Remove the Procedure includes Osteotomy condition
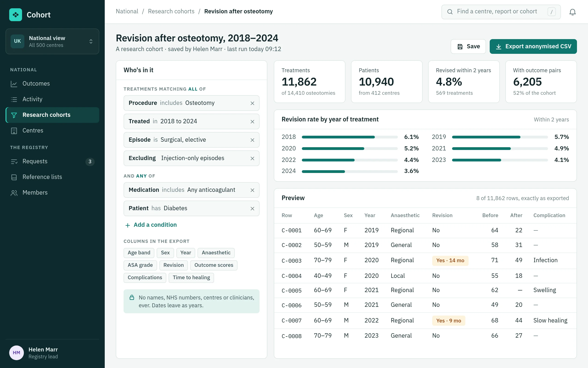This screenshot has height=368, width=588. (252, 103)
